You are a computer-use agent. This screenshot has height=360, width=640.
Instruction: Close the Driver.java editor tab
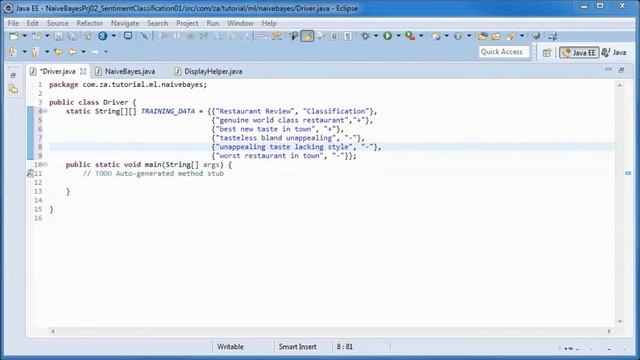(x=83, y=71)
